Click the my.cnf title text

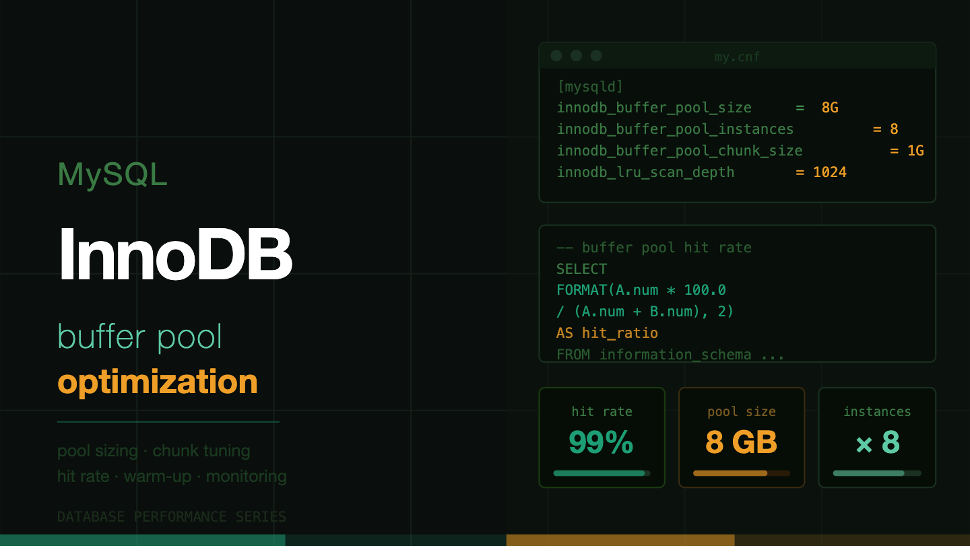[x=737, y=57]
